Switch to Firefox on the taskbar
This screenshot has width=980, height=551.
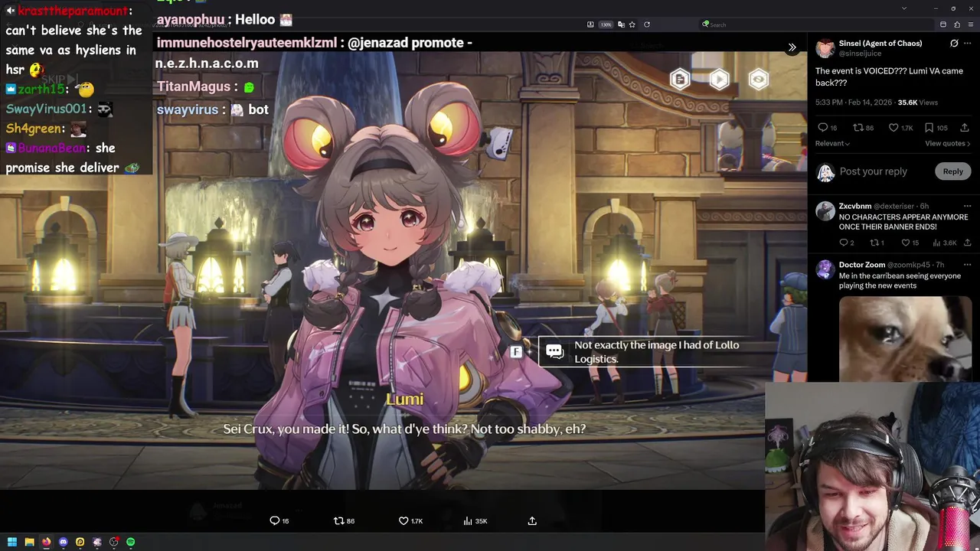coord(46,542)
